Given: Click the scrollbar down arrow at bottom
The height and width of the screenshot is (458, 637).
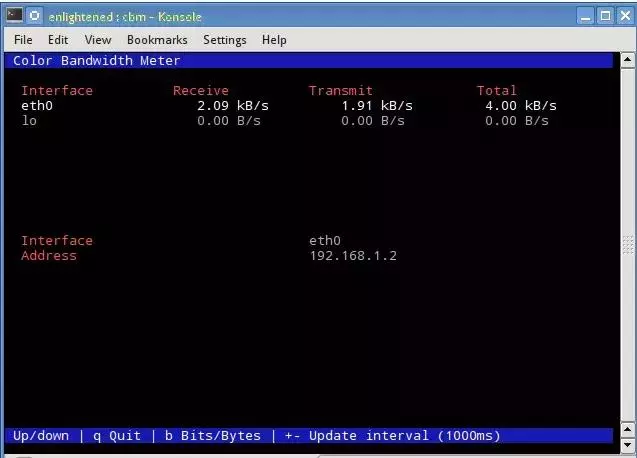Looking at the screenshot, I should click(628, 444).
